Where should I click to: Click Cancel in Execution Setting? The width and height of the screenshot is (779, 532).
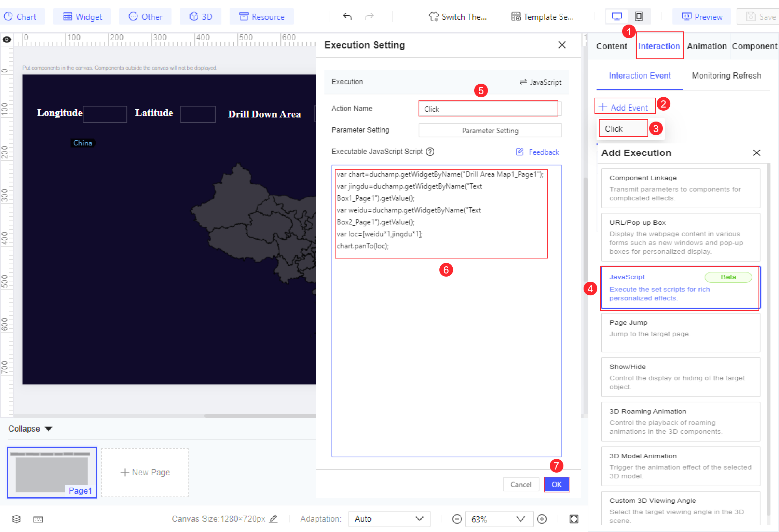pyautogui.click(x=521, y=484)
